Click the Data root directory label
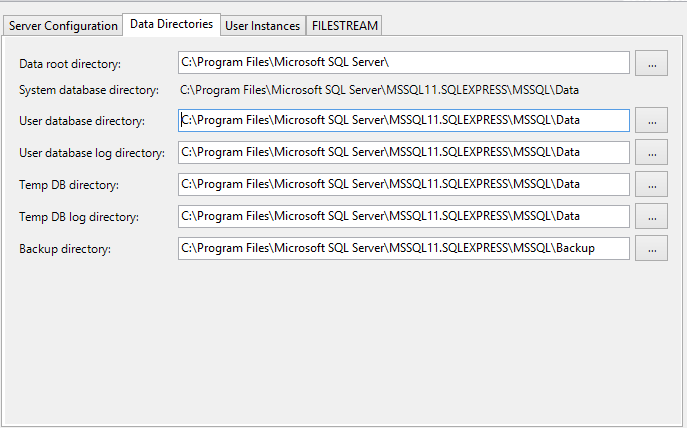This screenshot has height=428, width=687. pyautogui.click(x=70, y=64)
